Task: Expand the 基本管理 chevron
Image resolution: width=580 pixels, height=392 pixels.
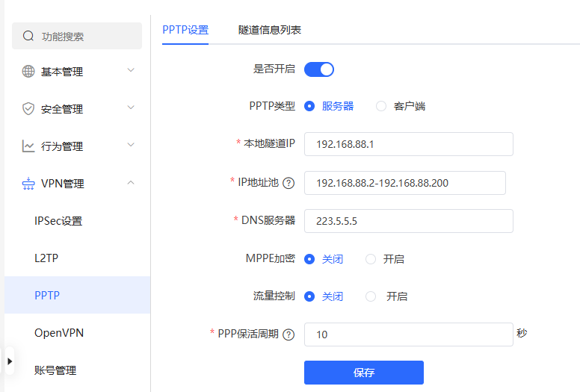Action: 131,70
